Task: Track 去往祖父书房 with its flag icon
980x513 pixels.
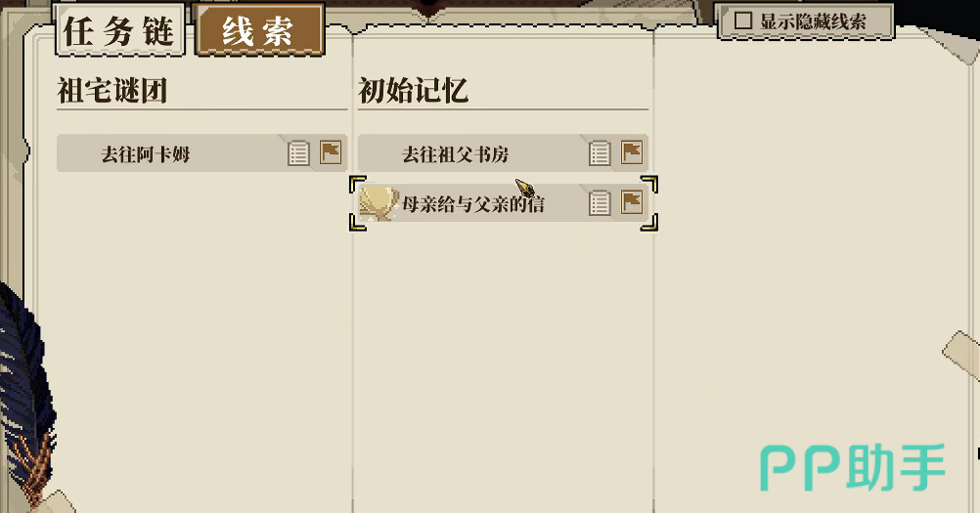Action: tap(632, 152)
